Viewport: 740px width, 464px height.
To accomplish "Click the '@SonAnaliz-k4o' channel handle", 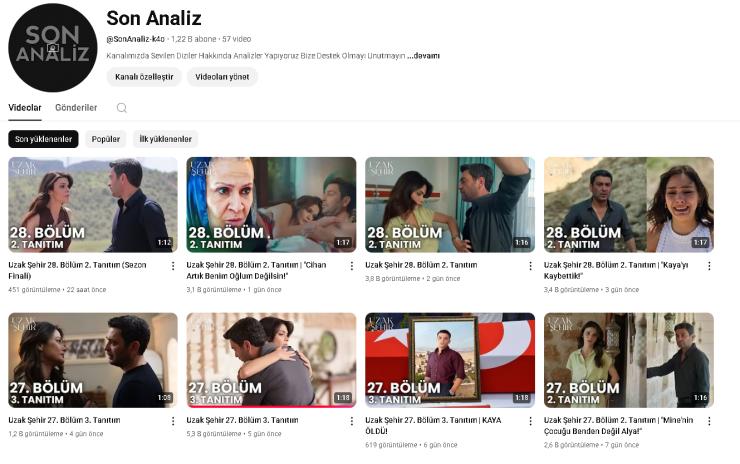I will [135, 39].
